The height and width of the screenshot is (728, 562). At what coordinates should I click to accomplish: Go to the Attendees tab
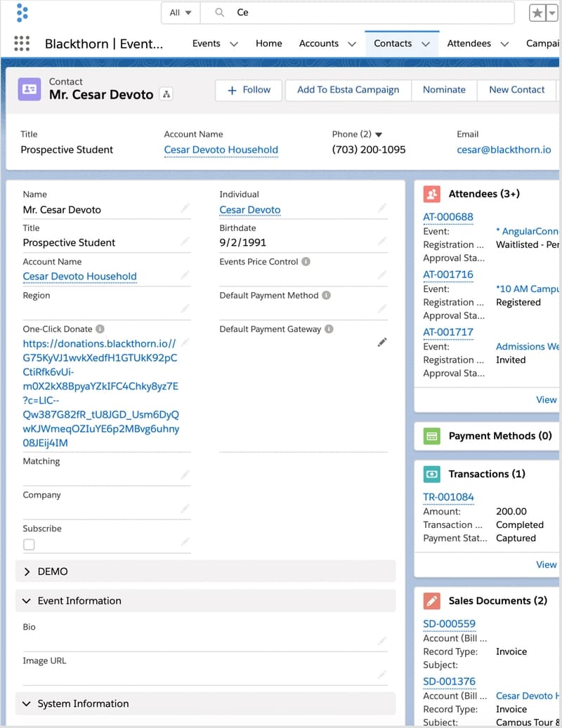pos(469,44)
